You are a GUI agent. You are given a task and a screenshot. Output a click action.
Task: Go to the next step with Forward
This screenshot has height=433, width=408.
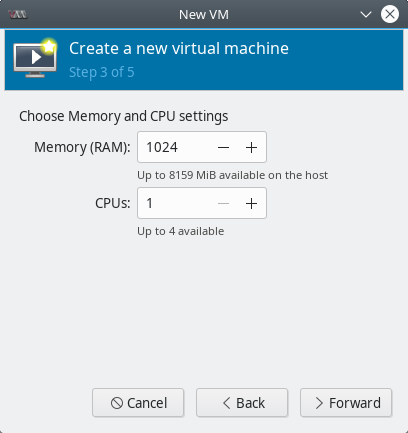[346, 403]
